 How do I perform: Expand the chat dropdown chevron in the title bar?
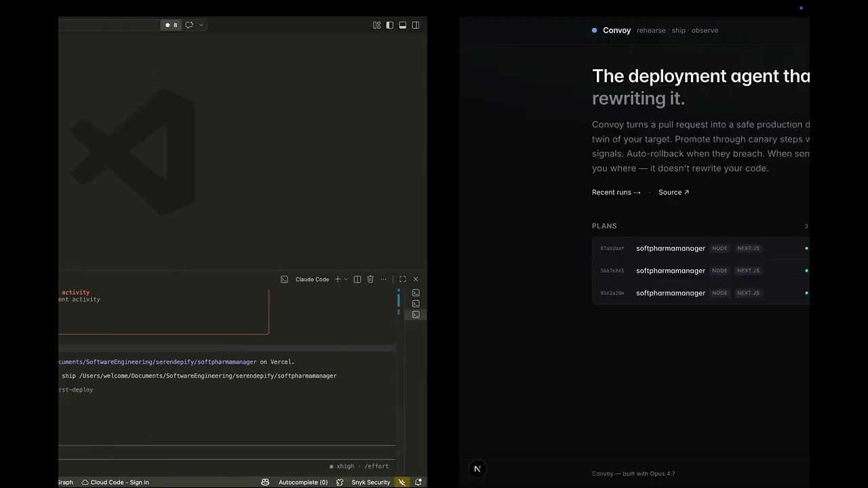point(201,25)
